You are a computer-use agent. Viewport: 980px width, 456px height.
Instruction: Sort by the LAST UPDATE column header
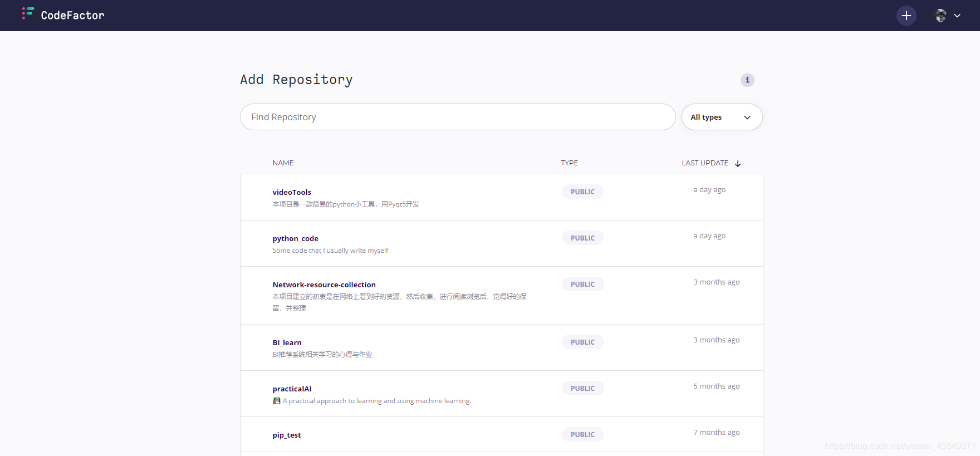pos(705,163)
